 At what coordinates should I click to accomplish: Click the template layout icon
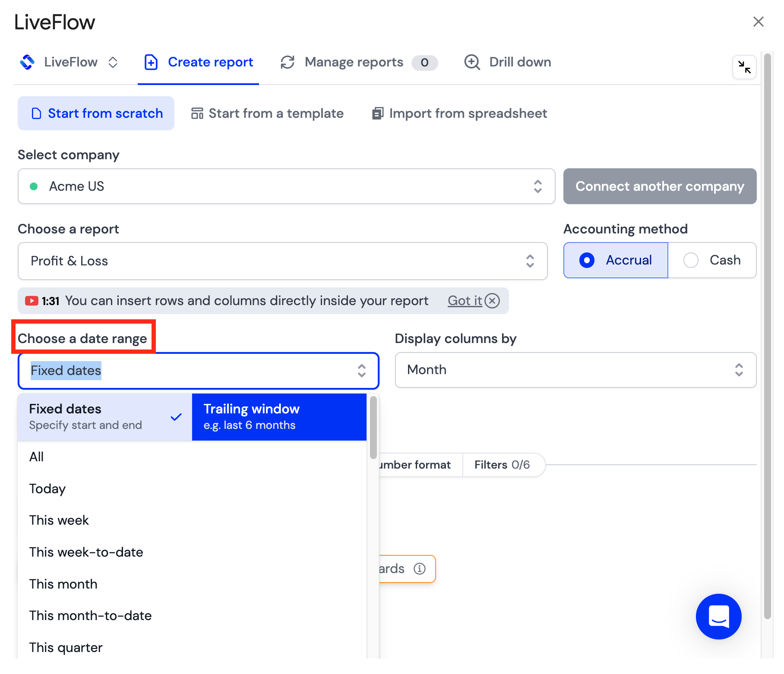pos(197,113)
